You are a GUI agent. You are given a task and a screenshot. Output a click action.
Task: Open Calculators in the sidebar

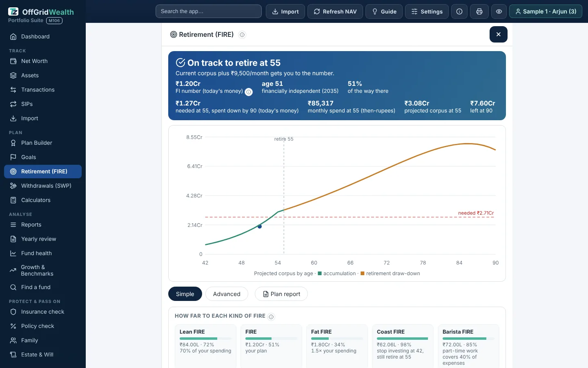click(x=43, y=200)
